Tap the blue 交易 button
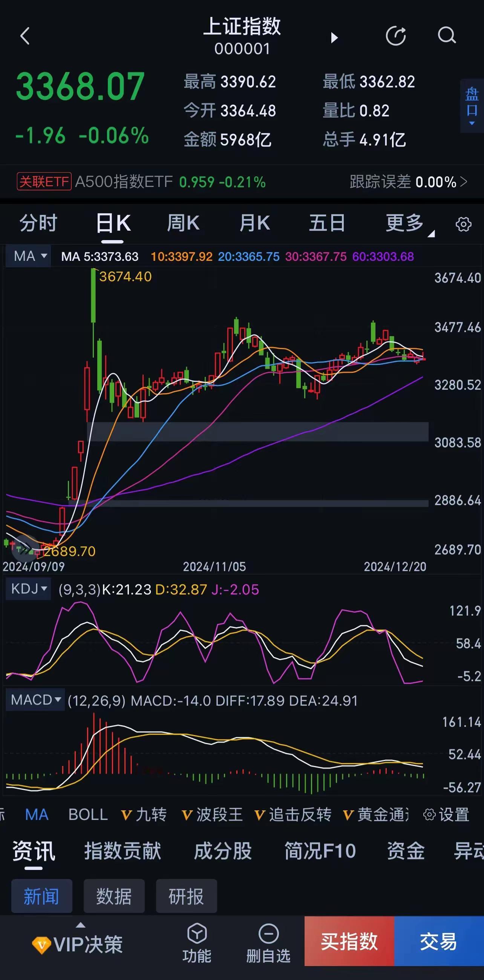 [439, 941]
